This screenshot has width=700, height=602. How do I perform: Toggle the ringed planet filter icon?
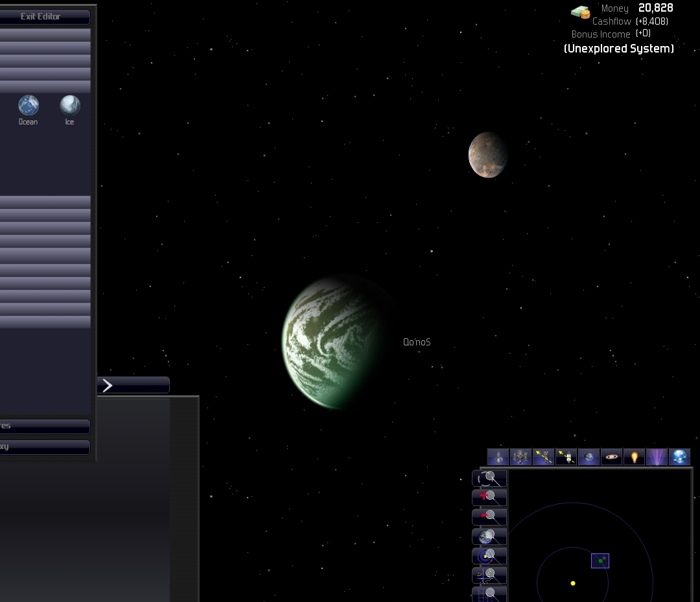612,457
